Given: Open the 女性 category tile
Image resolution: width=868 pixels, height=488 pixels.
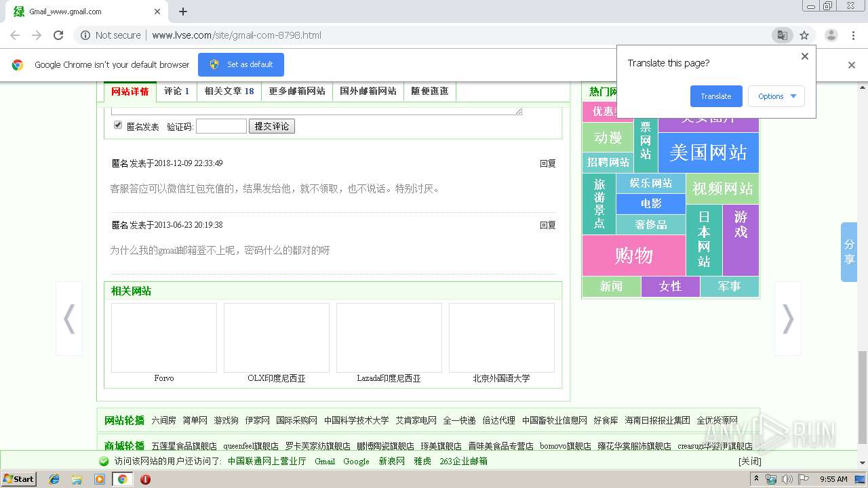Looking at the screenshot, I should point(670,287).
